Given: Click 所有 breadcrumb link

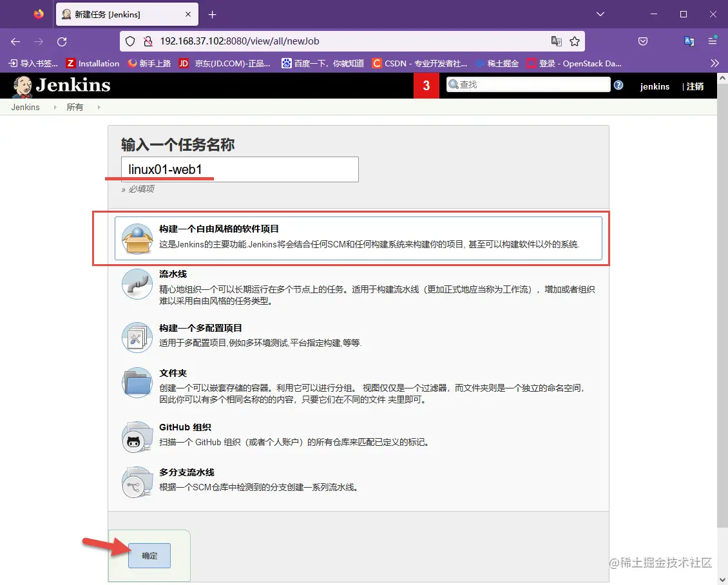Looking at the screenshot, I should [75, 107].
